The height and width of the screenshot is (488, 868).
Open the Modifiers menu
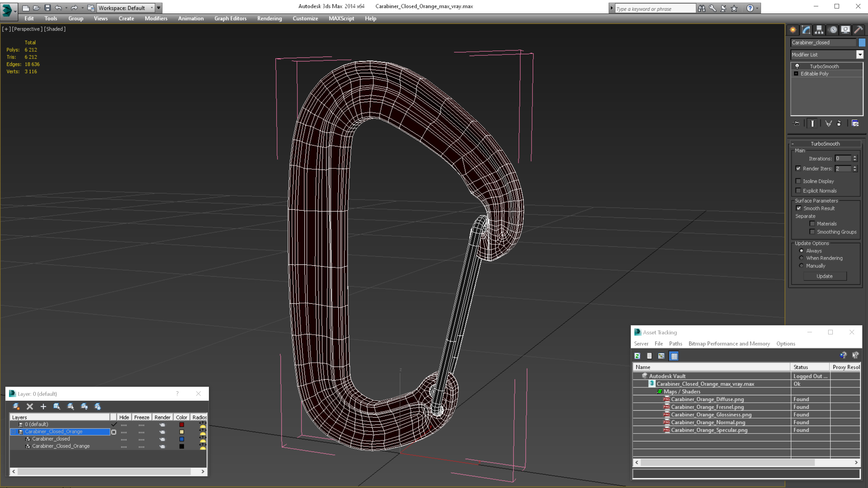click(156, 18)
